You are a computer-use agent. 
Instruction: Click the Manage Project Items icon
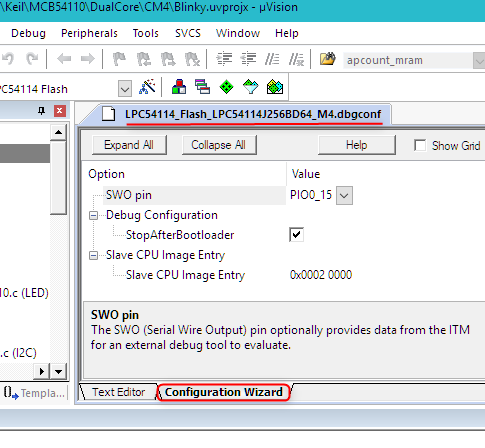[179, 87]
